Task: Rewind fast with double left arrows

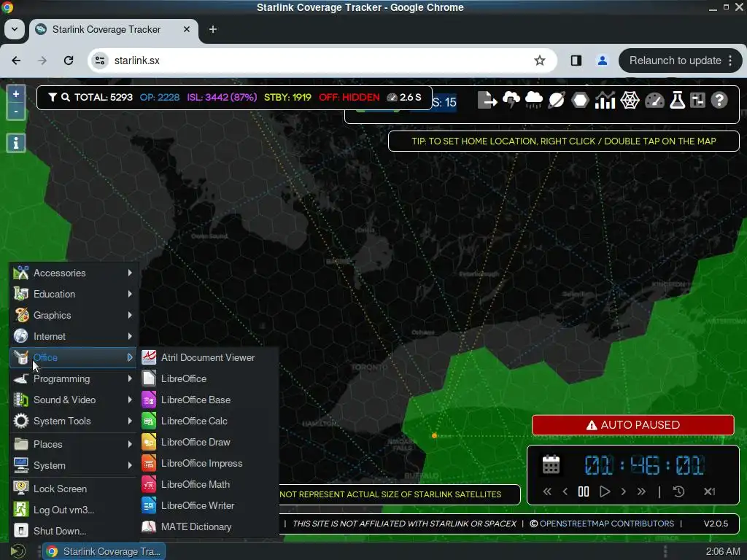Action: 547,491
